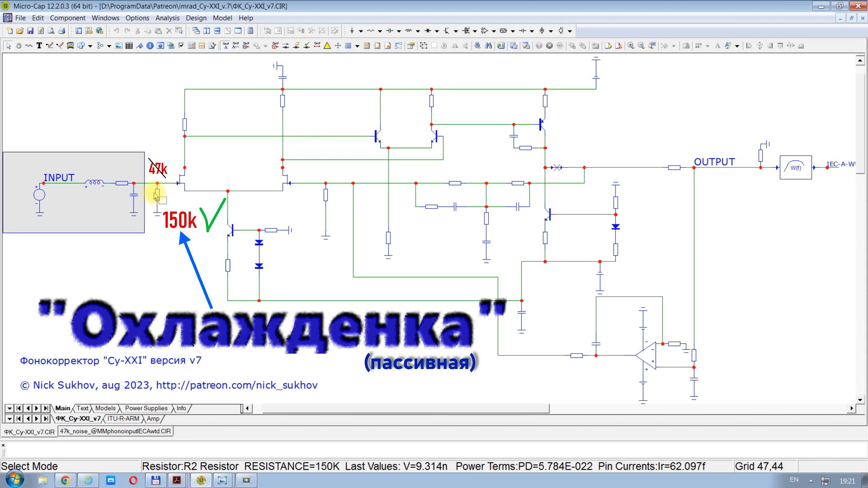Click the horizontal scrollbar thumb
Viewport: 868px width, 488px height.
[x=405, y=408]
